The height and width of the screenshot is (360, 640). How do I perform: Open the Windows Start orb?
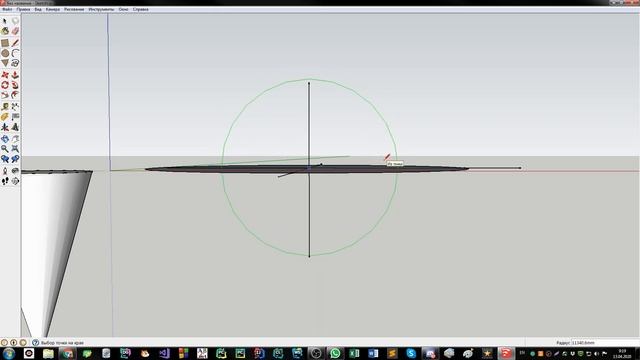click(x=9, y=353)
